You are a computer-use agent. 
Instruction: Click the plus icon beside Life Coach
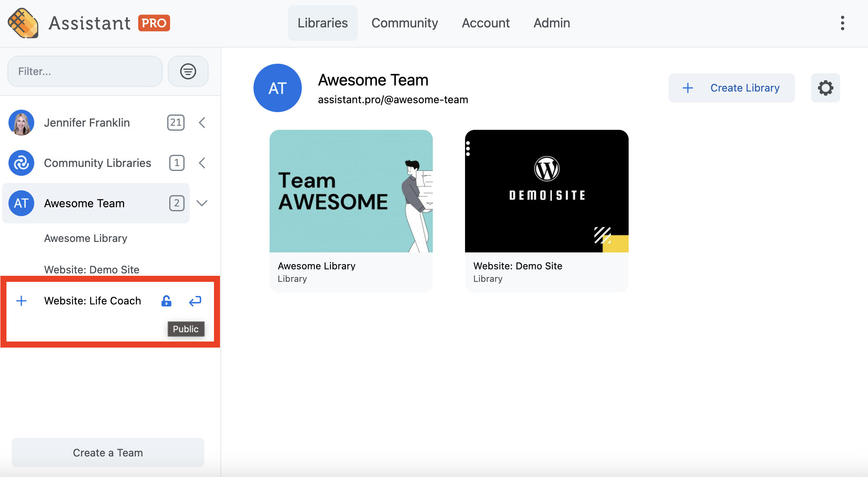click(x=22, y=301)
